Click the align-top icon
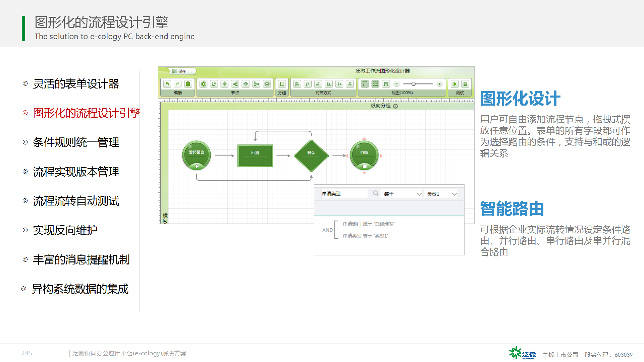This screenshot has width=644, height=362. click(x=308, y=84)
